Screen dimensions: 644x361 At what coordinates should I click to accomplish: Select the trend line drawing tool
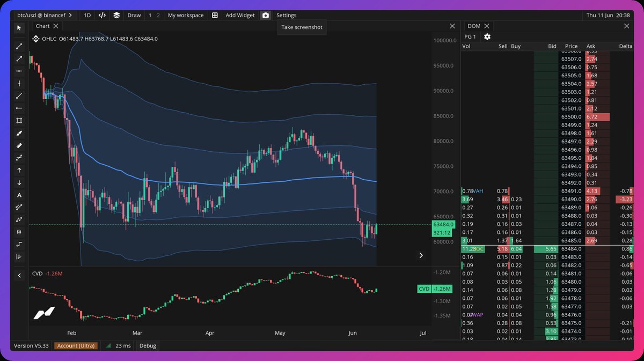click(x=19, y=47)
